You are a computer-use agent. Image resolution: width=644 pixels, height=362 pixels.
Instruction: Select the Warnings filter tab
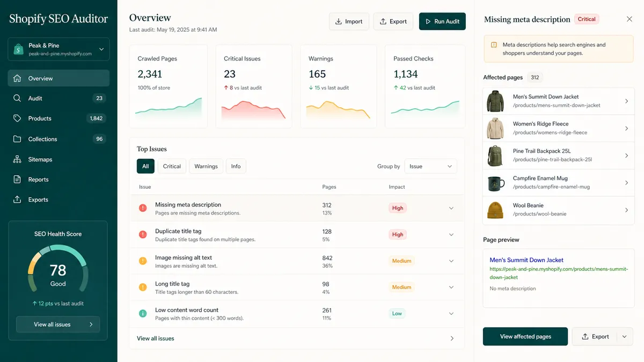pyautogui.click(x=206, y=166)
